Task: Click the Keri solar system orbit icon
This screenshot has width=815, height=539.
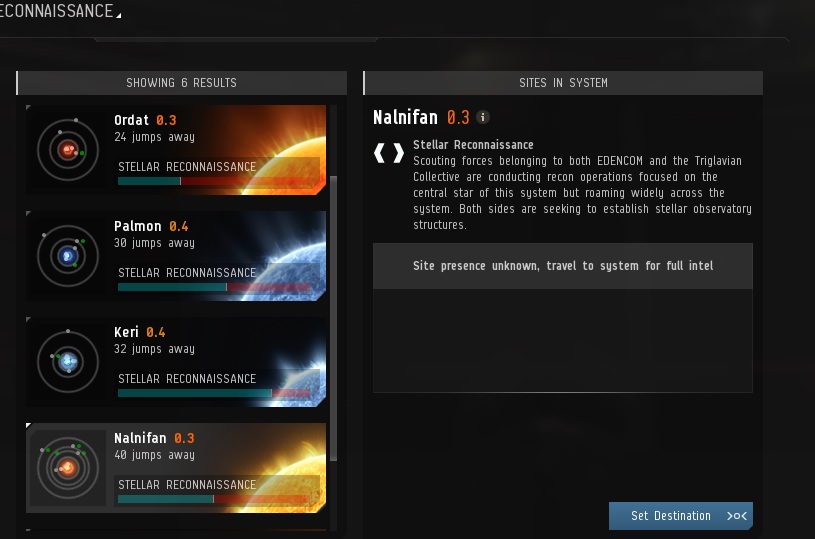Action: coord(68,362)
